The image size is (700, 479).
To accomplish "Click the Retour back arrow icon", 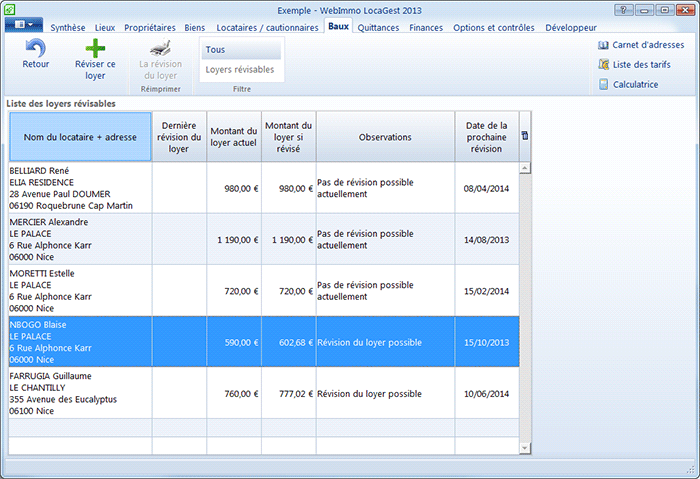I will point(36,50).
